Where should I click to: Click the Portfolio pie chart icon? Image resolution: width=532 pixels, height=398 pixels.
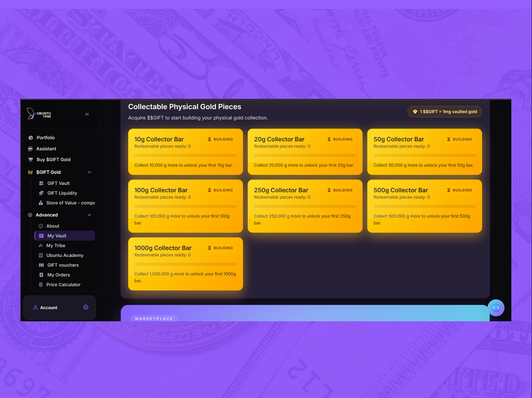tap(31, 138)
